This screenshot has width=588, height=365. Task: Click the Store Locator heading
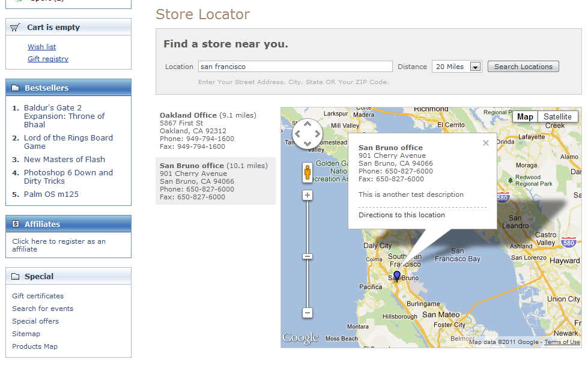[x=203, y=14]
